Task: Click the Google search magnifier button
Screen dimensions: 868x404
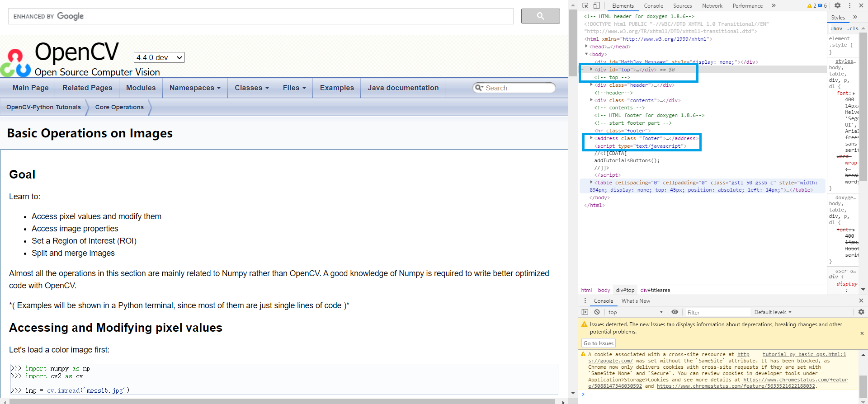Action: (x=540, y=16)
